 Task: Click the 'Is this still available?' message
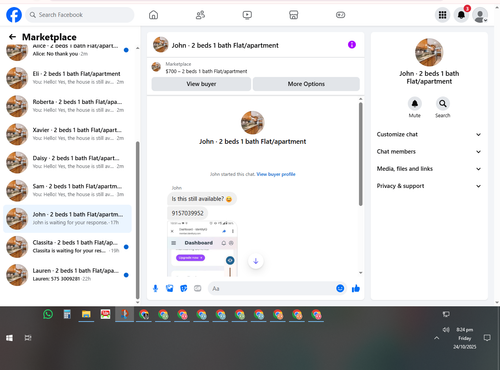click(202, 199)
